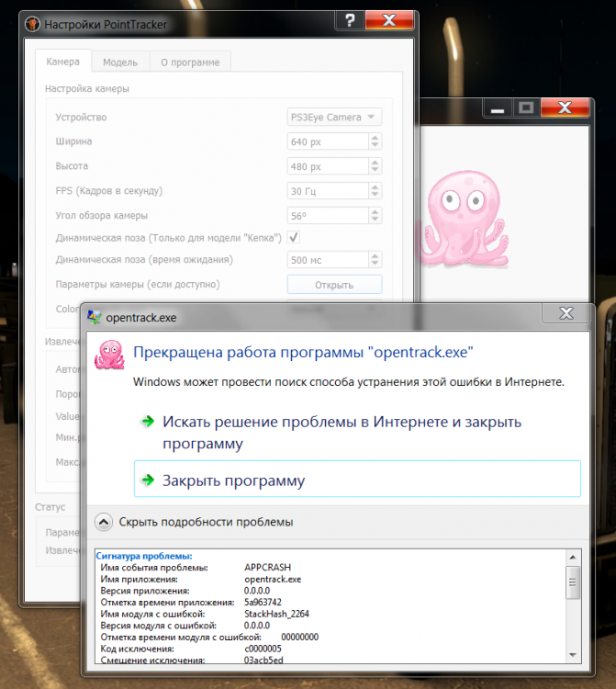Image resolution: width=616 pixels, height=689 pixels.
Task: Open the О программе tab
Action: (x=190, y=62)
